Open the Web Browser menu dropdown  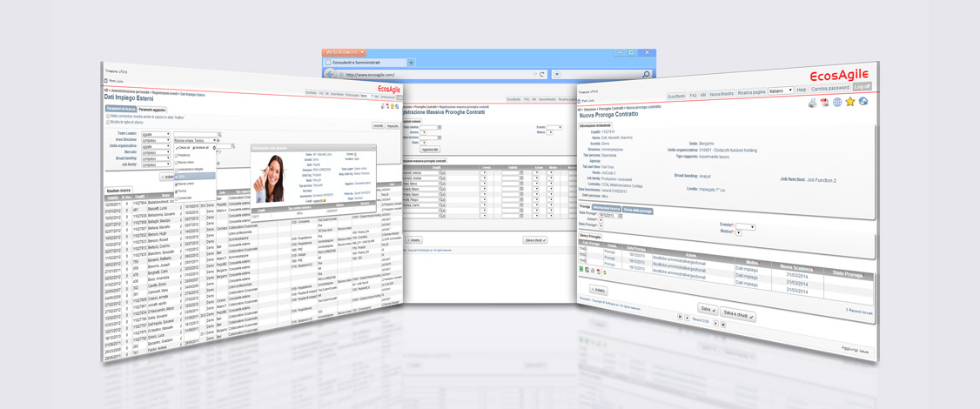point(346,52)
